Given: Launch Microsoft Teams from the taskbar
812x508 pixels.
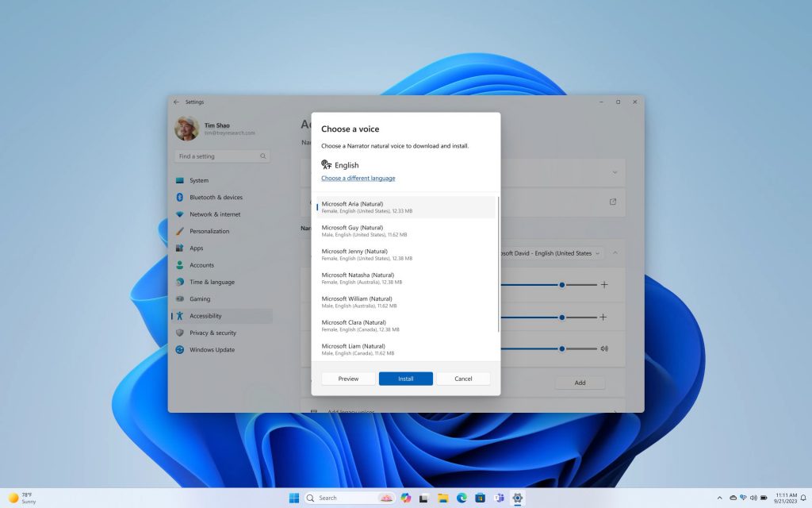Looking at the screenshot, I should click(x=498, y=498).
